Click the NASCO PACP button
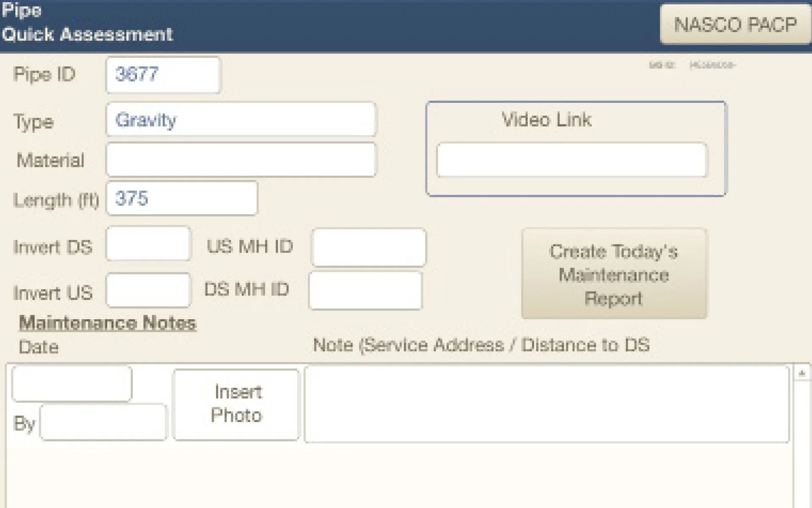The width and height of the screenshot is (812, 508). [735, 24]
